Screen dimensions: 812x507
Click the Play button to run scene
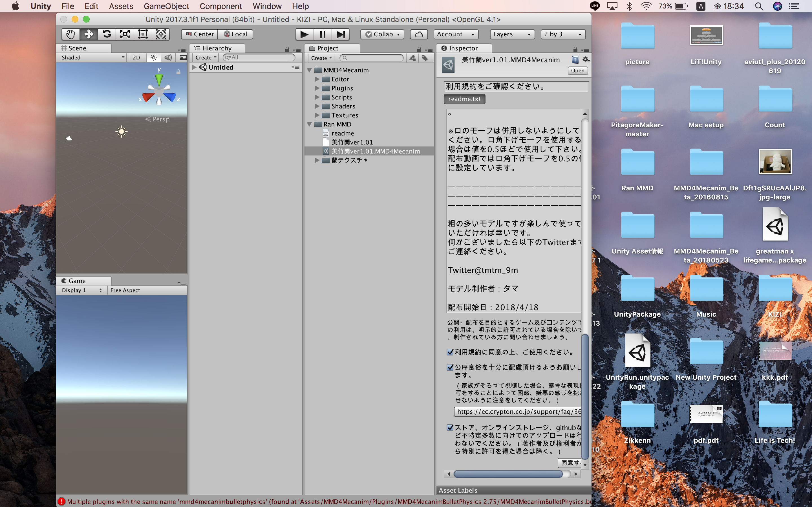303,34
